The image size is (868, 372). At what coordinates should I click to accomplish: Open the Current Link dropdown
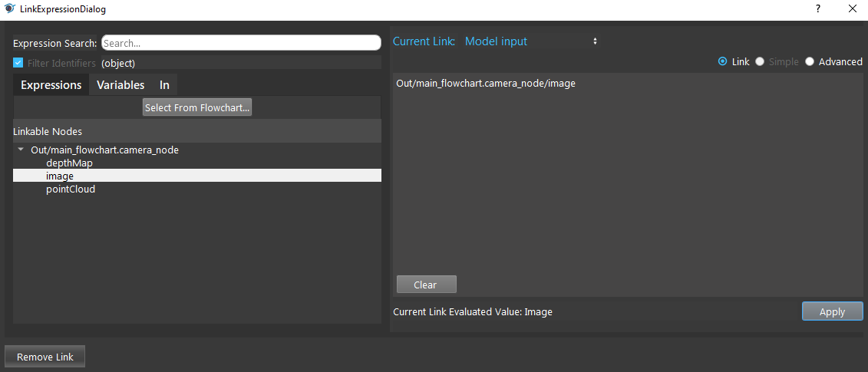coord(531,41)
